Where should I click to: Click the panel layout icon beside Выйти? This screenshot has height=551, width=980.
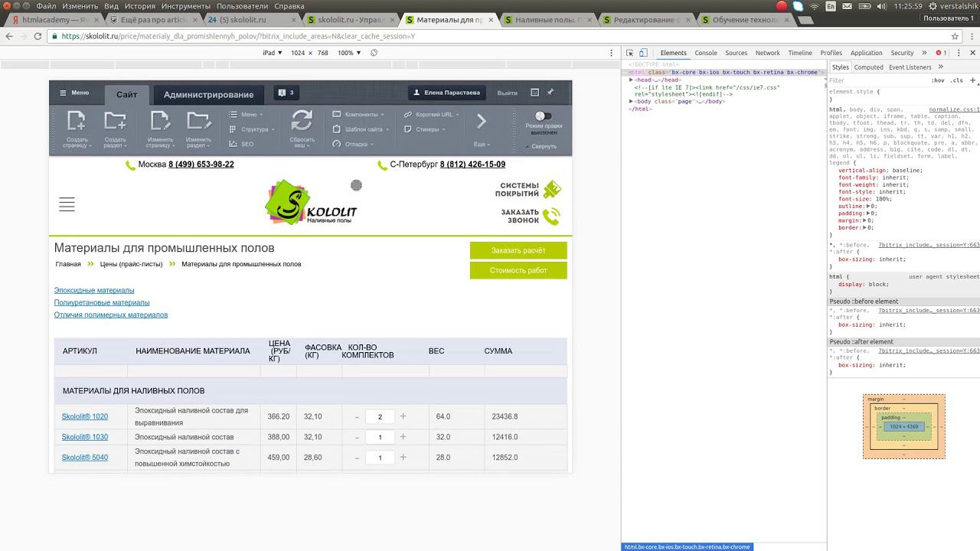coord(534,93)
